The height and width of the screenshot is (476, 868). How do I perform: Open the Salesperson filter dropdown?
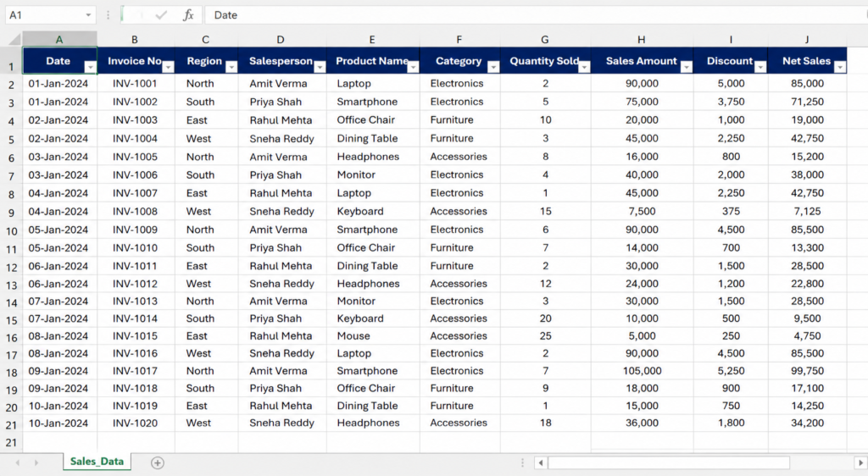pos(320,67)
